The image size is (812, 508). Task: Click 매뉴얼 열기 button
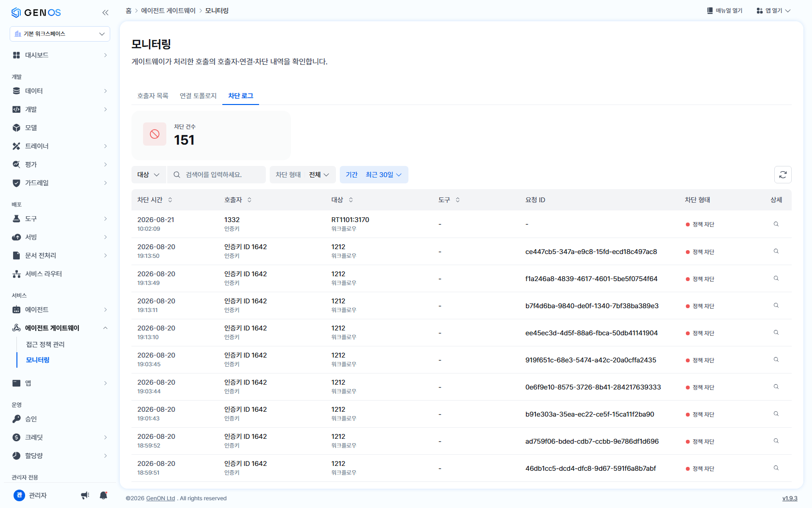click(725, 11)
